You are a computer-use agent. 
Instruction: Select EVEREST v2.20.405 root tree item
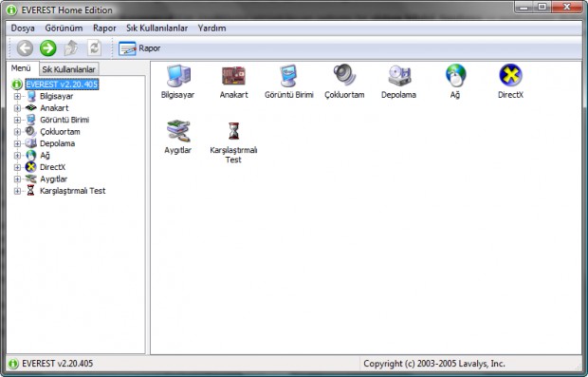[62, 85]
